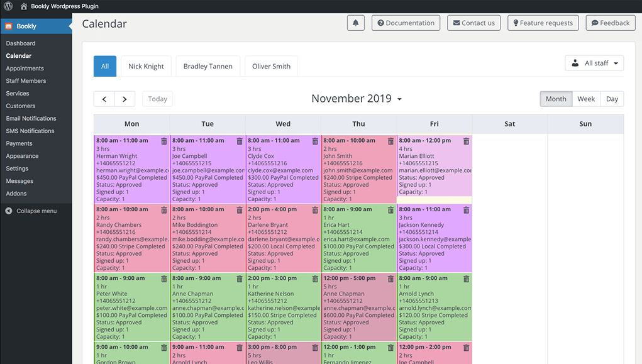The width and height of the screenshot is (642, 364).
Task: Advance to next month with right arrow
Action: [125, 99]
